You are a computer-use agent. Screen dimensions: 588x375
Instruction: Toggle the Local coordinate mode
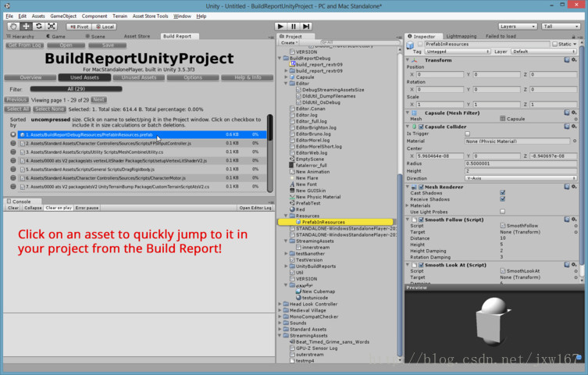click(105, 27)
